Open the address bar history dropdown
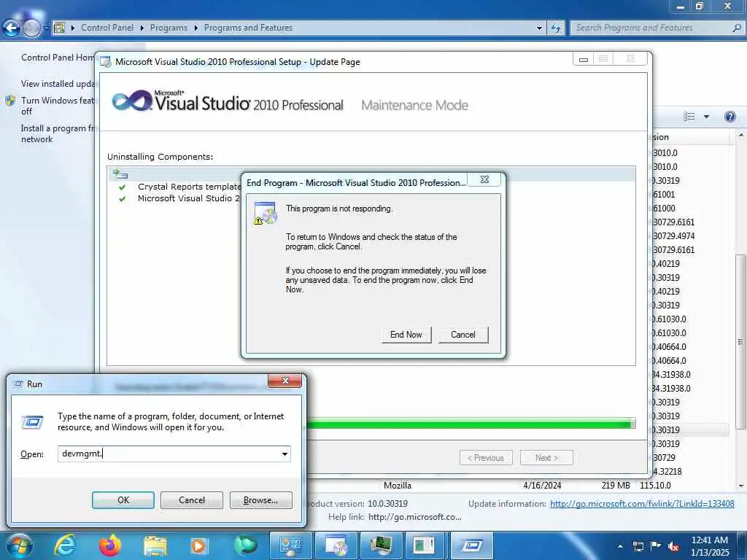The image size is (747, 560). pyautogui.click(x=539, y=28)
